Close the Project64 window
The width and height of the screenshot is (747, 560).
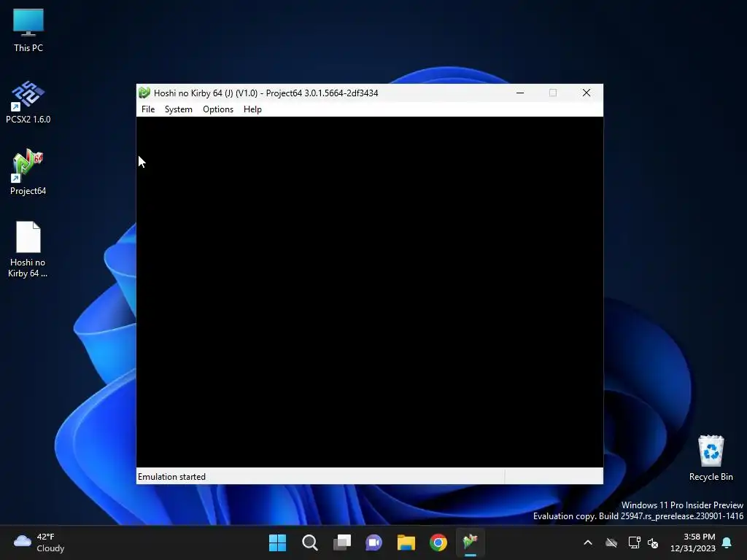point(587,93)
